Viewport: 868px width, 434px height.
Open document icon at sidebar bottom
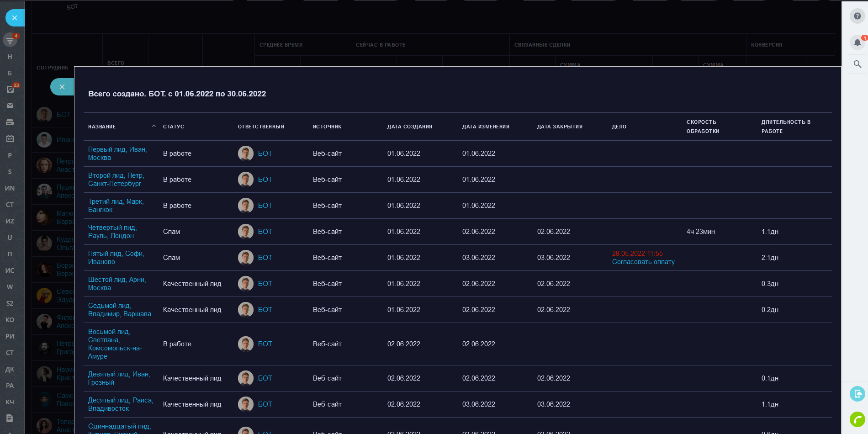coord(10,418)
